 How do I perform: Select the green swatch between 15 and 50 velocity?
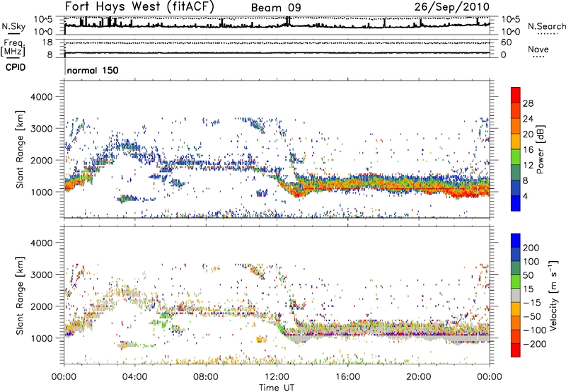click(516, 282)
